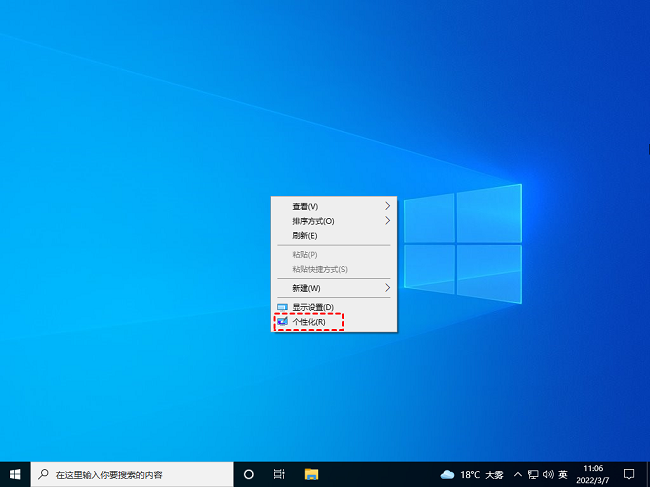Open the Windows Start menu
Viewport: 650px width, 487px height.
(x=15, y=473)
